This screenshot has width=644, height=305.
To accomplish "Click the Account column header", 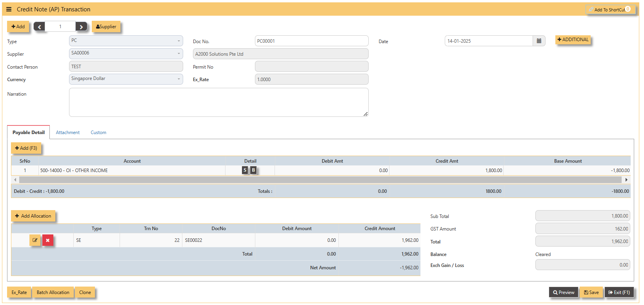I will coord(132,161).
